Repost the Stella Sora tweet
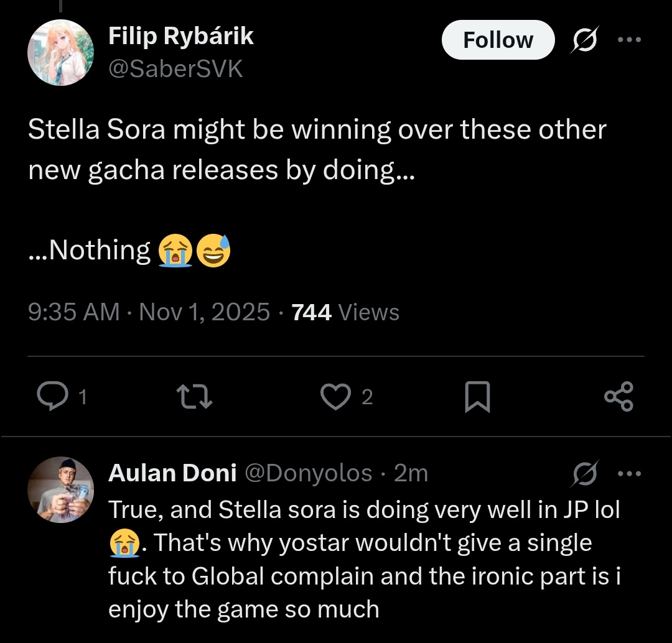This screenshot has width=672, height=643. tap(194, 397)
